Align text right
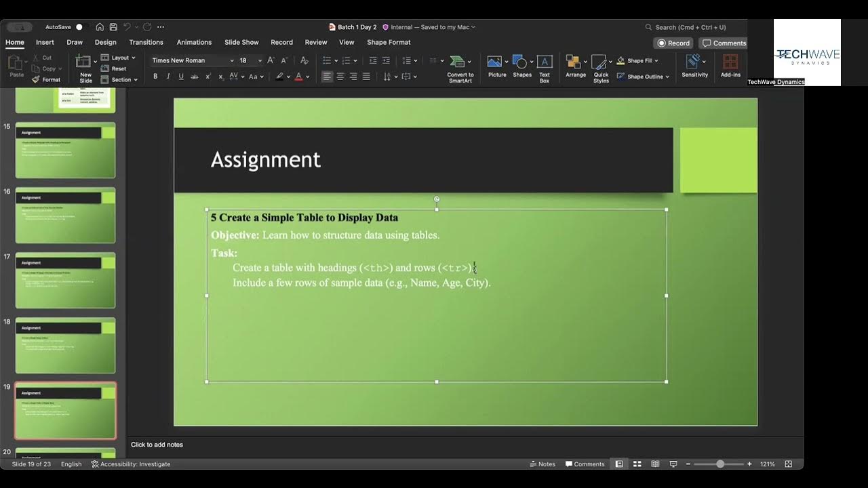Screen dimensions: 868x488 pos(353,77)
